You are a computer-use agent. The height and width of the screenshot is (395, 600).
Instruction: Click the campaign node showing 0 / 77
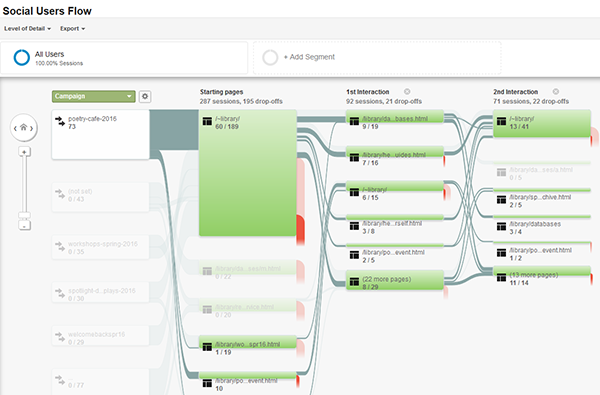(101, 382)
